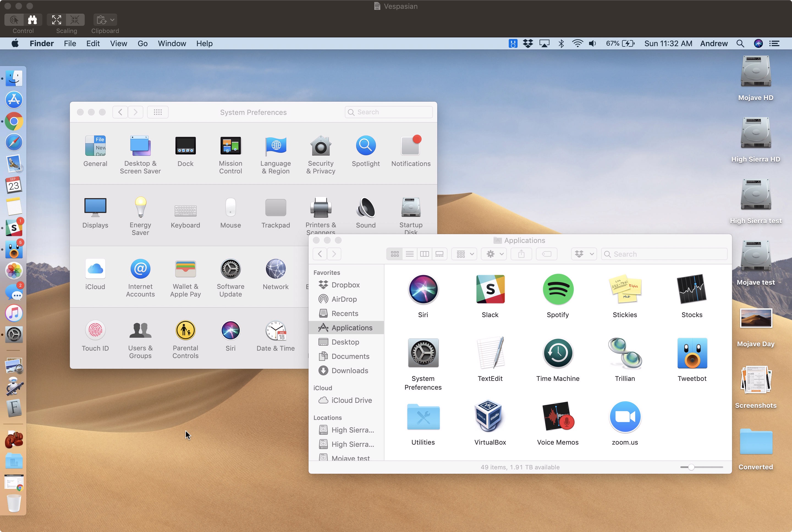Select the Displays preference pane
This screenshot has width=792, height=532.
(95, 211)
